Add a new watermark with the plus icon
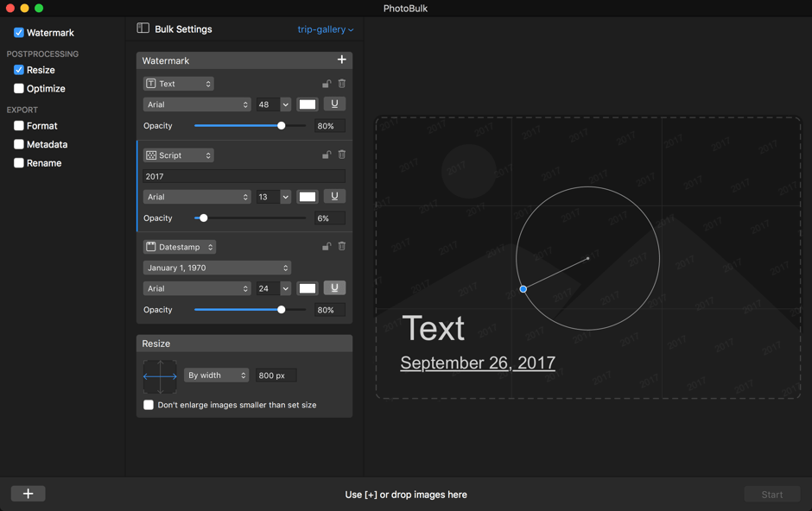This screenshot has height=511, width=812. pyautogui.click(x=342, y=60)
